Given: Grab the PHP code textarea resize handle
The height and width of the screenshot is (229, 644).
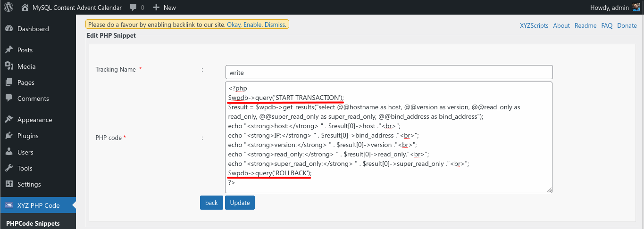Looking at the screenshot, I should pyautogui.click(x=549, y=189).
